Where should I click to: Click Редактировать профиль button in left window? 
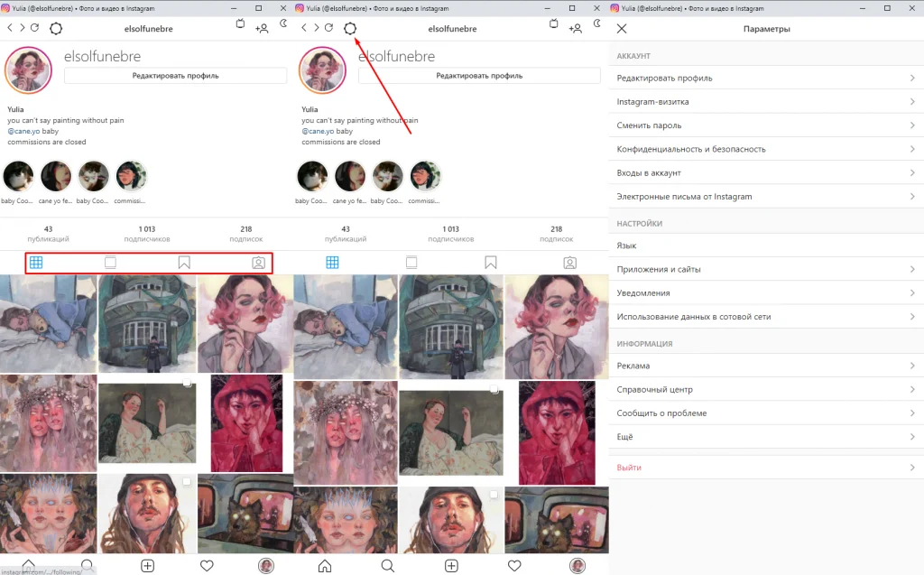[x=176, y=76]
